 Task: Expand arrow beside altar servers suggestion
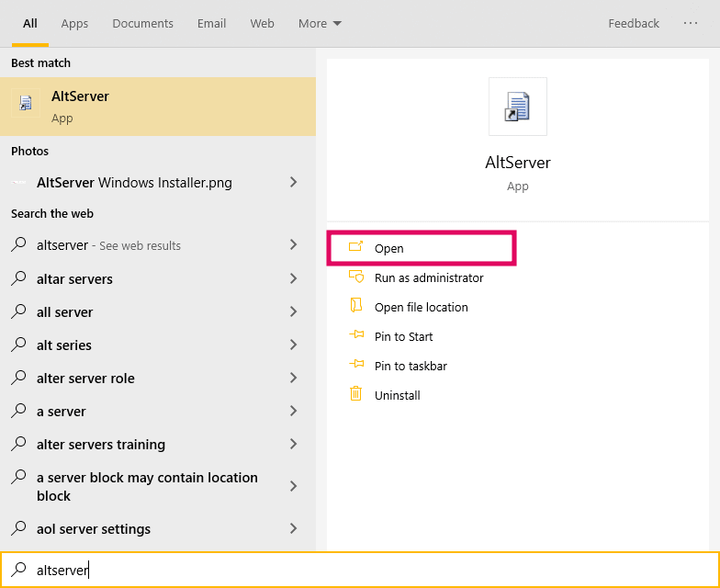pyautogui.click(x=294, y=278)
